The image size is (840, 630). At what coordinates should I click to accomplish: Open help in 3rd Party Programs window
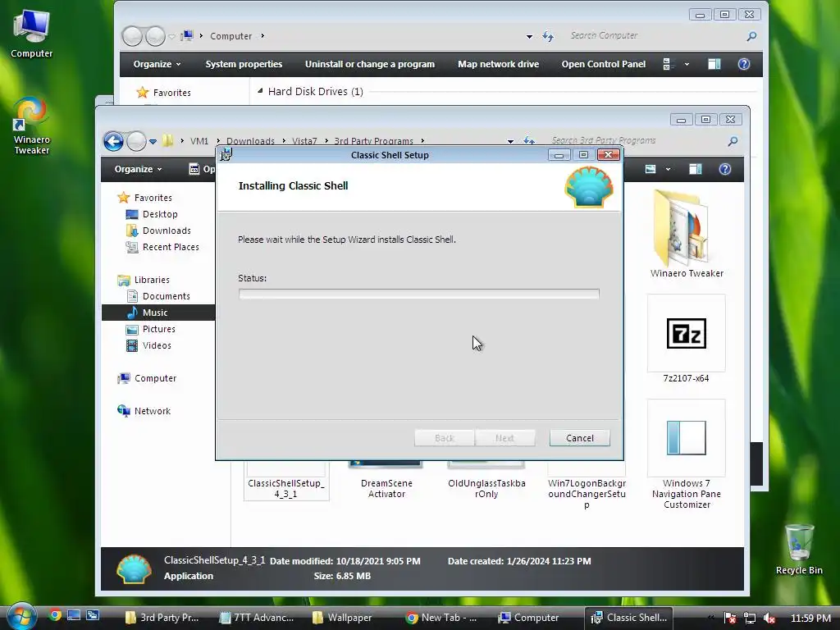(725, 169)
